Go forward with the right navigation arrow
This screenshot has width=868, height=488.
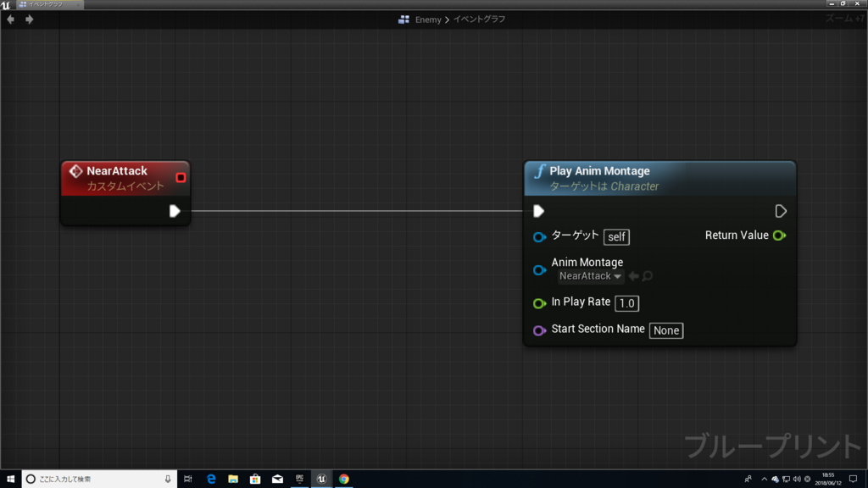point(30,19)
